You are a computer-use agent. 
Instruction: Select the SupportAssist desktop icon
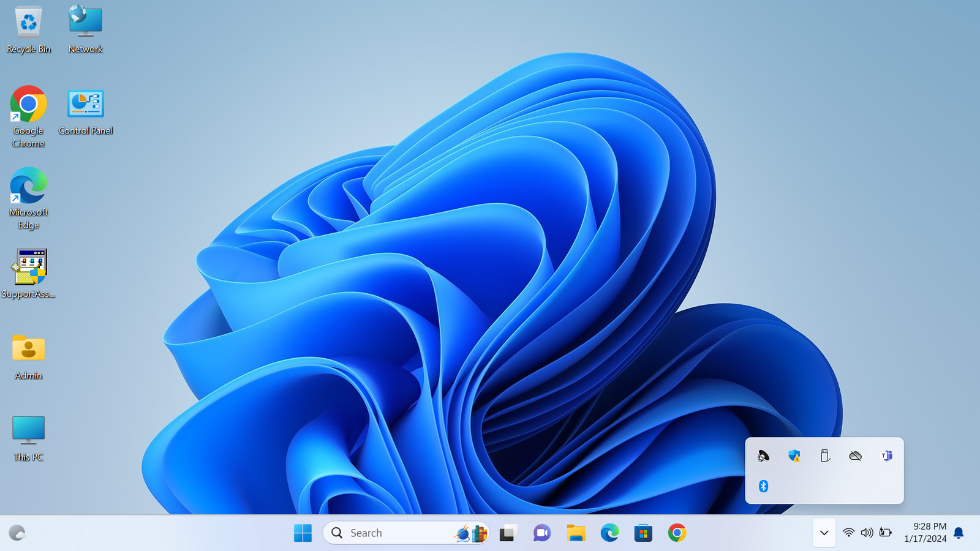28,274
